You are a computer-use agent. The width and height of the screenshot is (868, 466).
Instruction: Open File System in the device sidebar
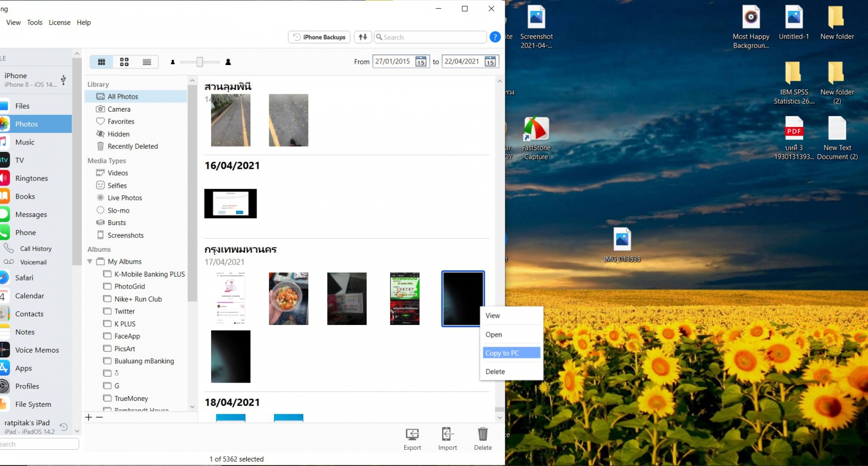click(x=36, y=404)
